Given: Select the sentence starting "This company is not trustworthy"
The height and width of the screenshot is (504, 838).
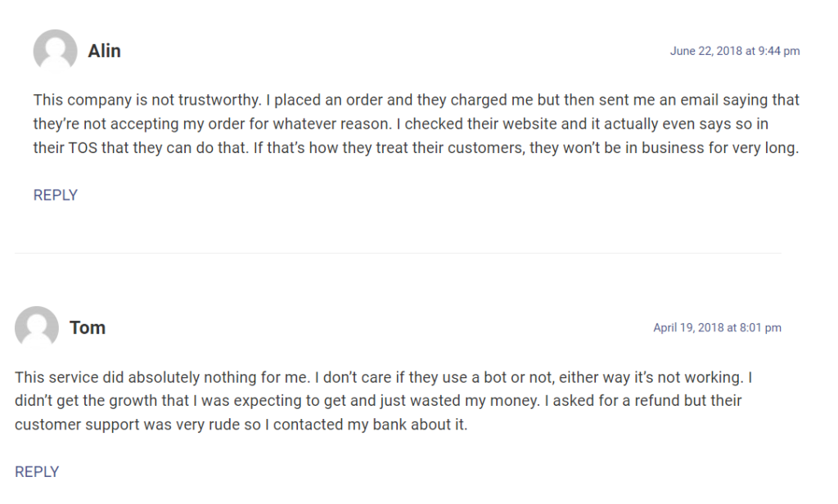Looking at the screenshot, I should pyautogui.click(x=147, y=100).
